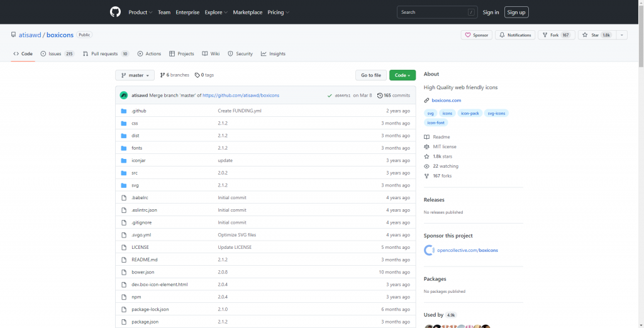Open the boxicons.com link
Image resolution: width=644 pixels, height=328 pixels.
click(x=446, y=100)
